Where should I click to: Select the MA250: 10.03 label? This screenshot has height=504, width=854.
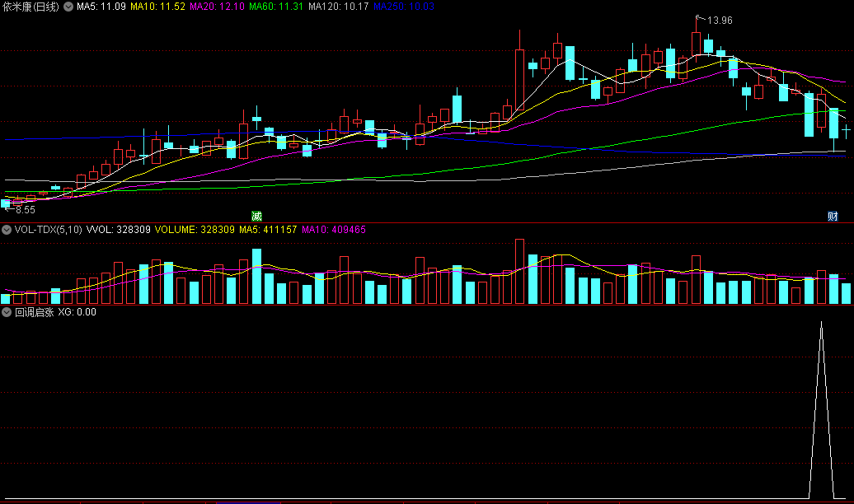tap(404, 7)
